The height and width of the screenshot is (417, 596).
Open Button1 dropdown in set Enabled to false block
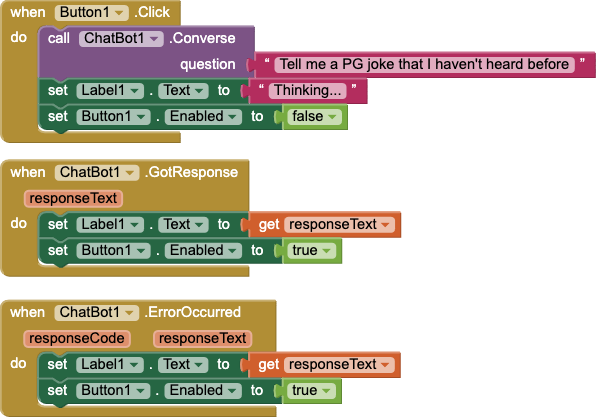pyautogui.click(x=113, y=117)
